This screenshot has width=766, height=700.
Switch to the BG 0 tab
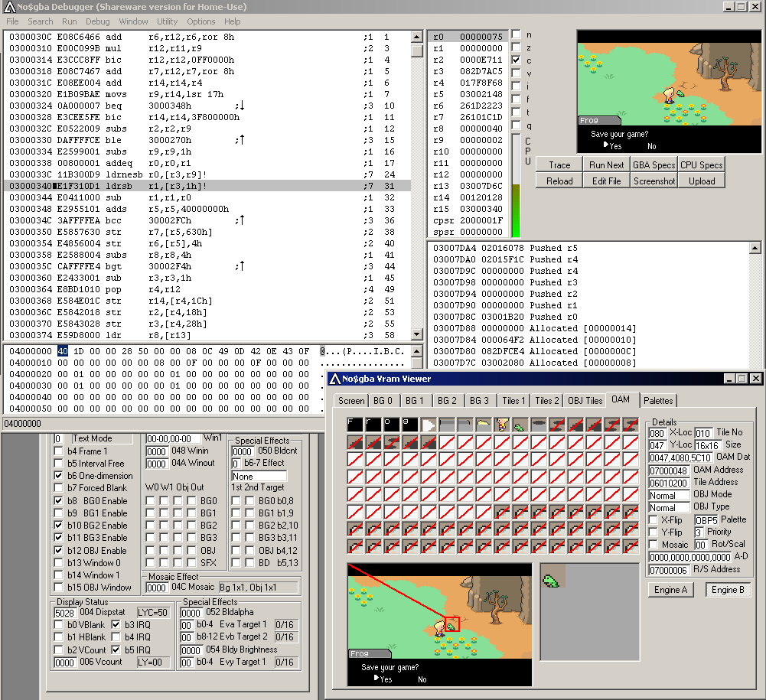click(x=383, y=401)
